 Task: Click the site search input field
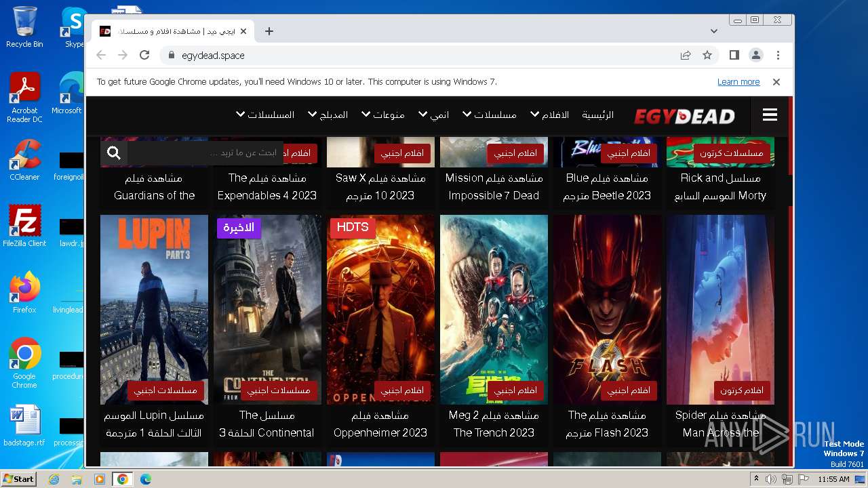point(205,153)
